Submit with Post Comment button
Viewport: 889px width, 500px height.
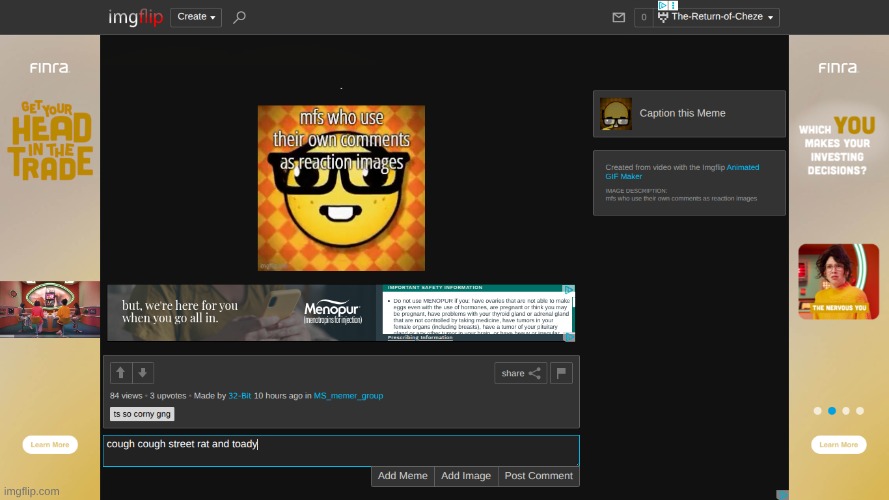coord(538,476)
